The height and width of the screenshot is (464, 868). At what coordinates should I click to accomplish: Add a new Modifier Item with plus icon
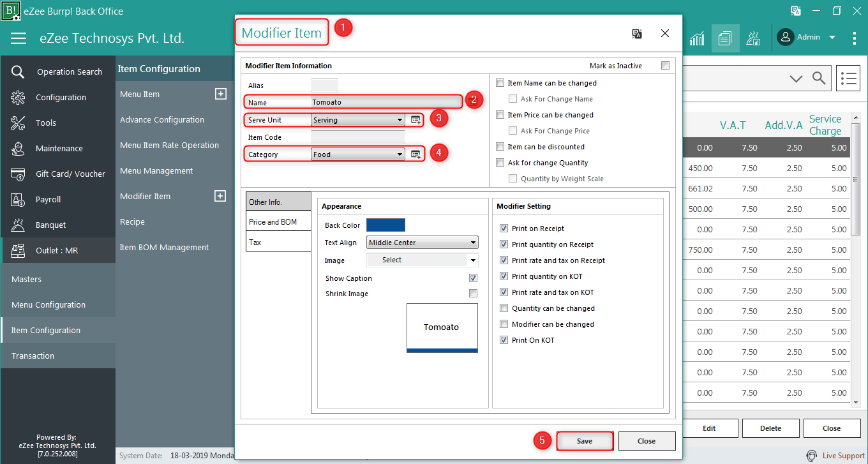(220, 196)
